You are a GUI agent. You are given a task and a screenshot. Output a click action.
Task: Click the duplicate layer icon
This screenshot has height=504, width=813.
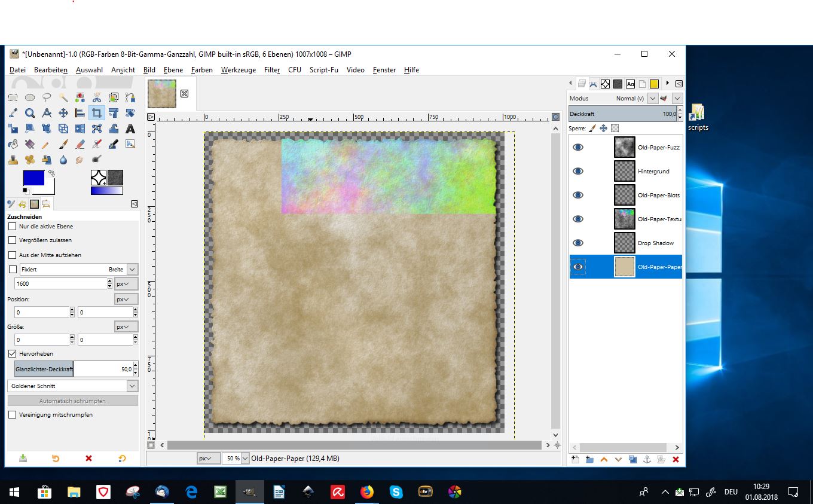coord(632,459)
